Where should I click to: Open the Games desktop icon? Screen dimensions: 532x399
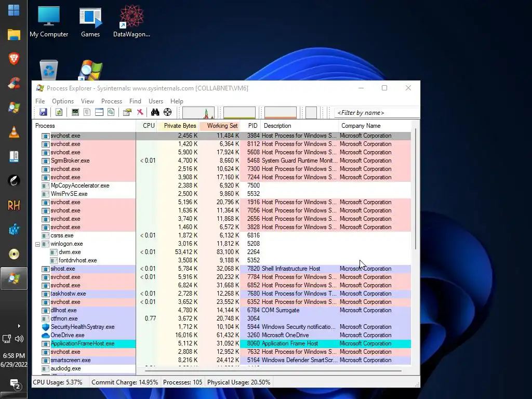coord(90,21)
